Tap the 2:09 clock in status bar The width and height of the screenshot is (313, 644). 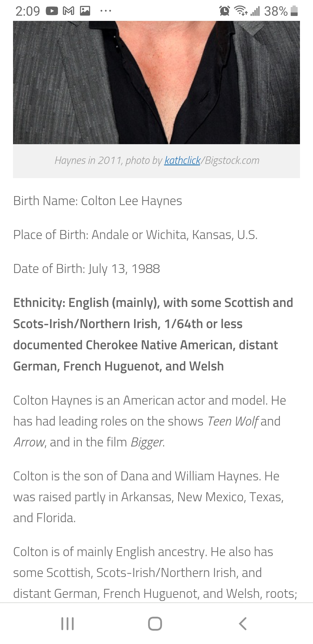28,11
